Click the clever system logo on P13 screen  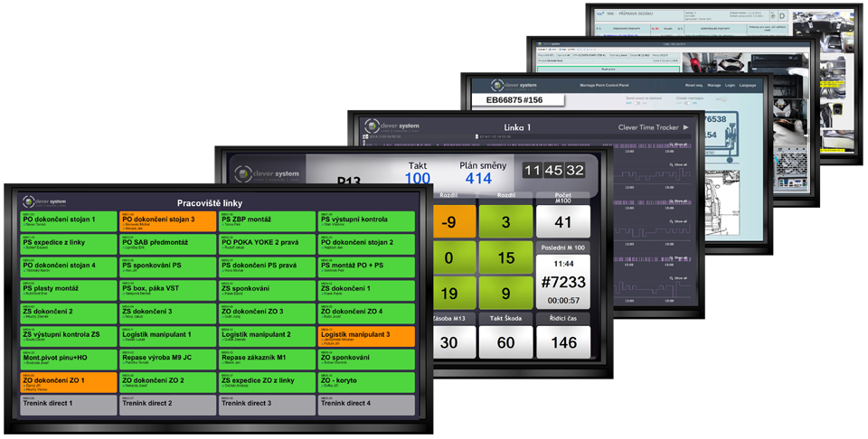267,174
